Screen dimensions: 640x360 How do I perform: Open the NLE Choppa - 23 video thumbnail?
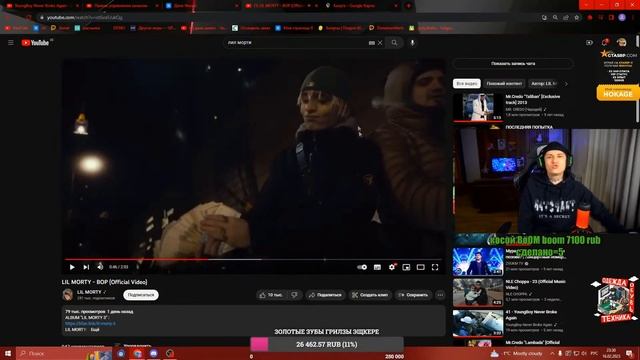[x=478, y=292]
